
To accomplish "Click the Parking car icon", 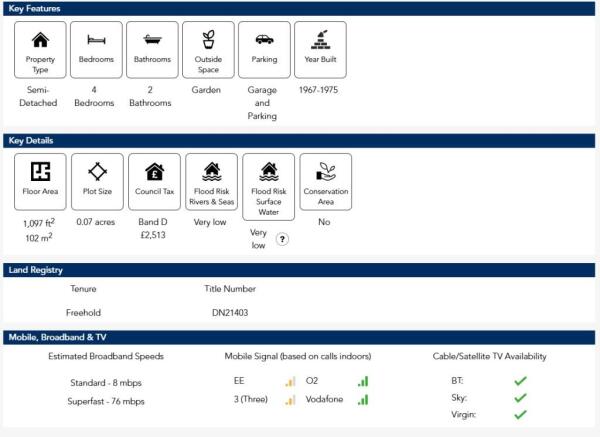I will click(264, 40).
